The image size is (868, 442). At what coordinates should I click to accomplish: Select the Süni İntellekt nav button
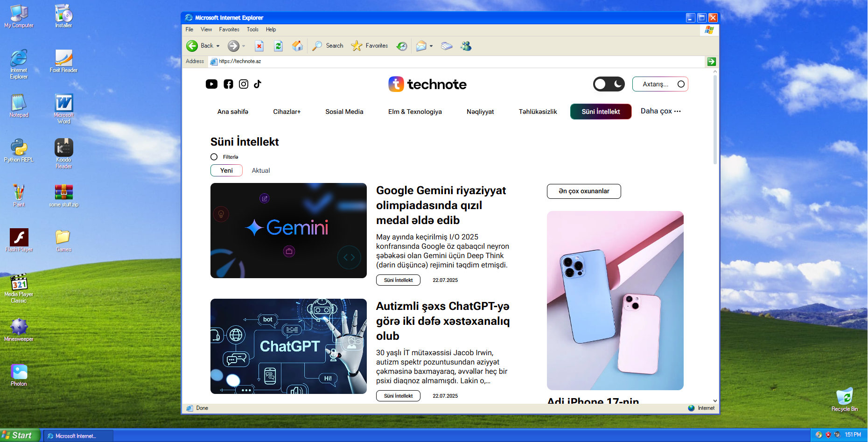pyautogui.click(x=601, y=112)
